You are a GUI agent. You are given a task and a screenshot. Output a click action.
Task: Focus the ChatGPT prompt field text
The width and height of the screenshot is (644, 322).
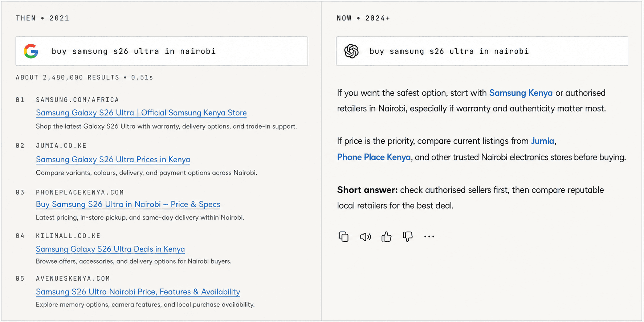coord(449,51)
